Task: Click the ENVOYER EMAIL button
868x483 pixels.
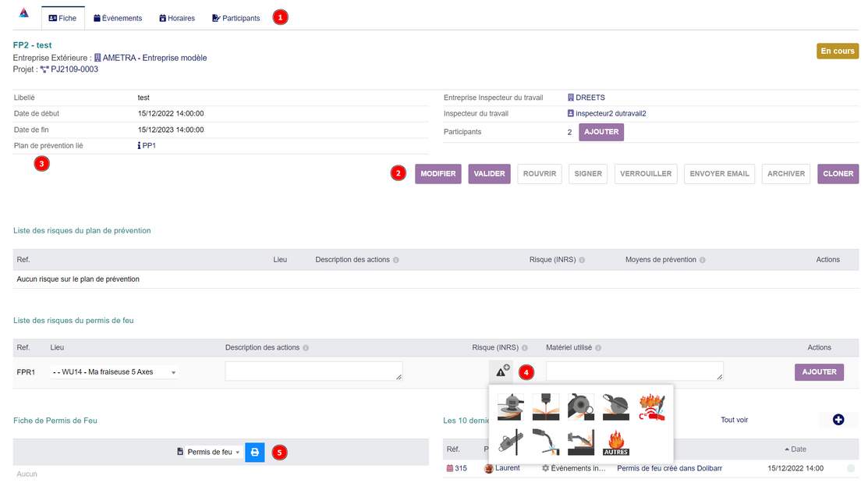Action: (x=719, y=174)
